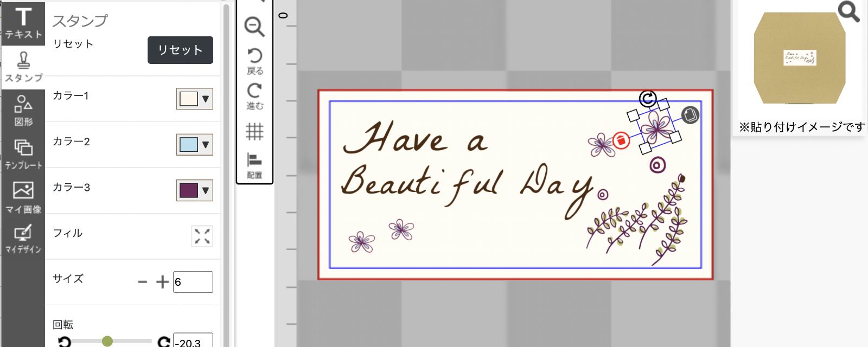
Task: Open the マイデザイン (My Design) panel
Action: [23, 240]
